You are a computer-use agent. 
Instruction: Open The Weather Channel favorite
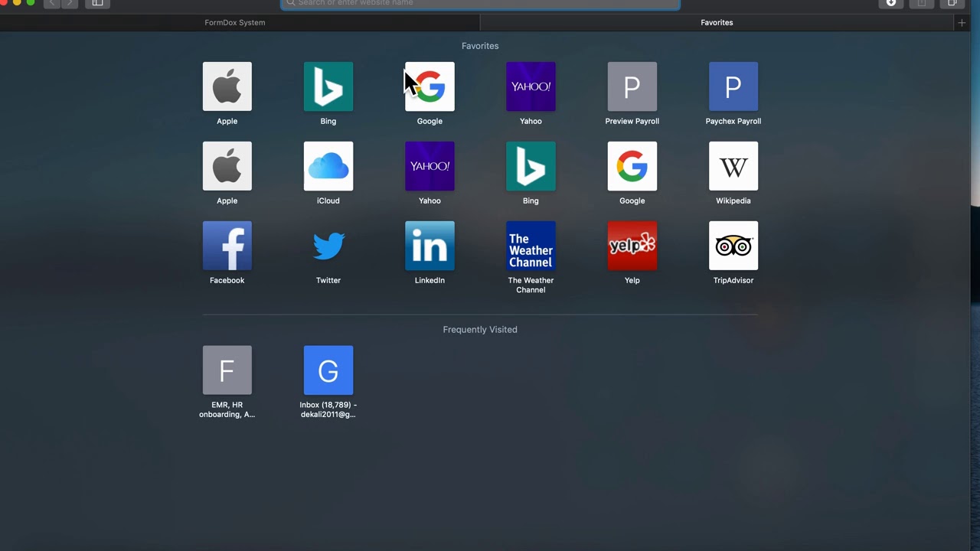click(531, 246)
